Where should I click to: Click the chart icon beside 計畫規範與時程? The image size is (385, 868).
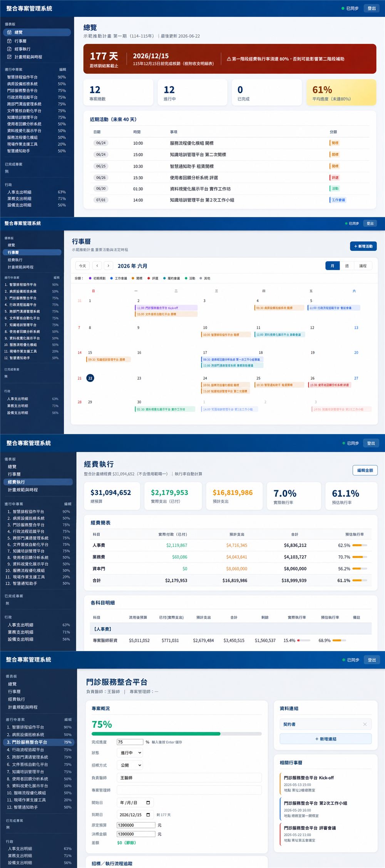click(9, 57)
